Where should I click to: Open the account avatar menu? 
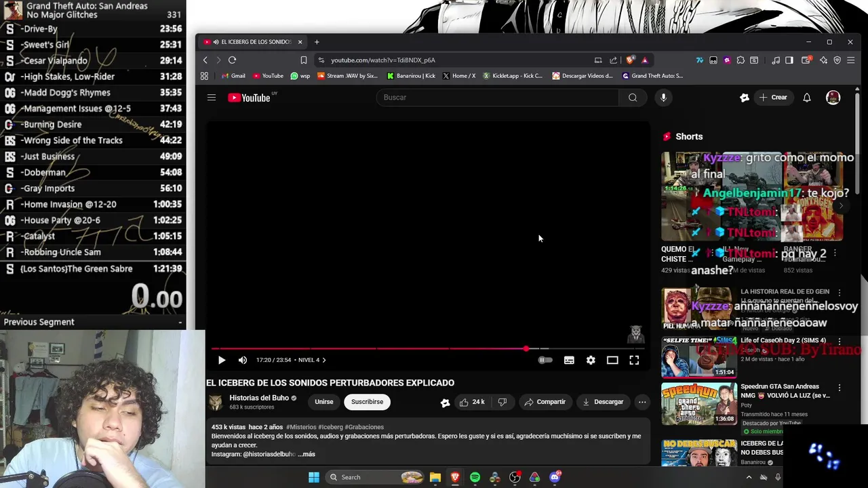[x=833, y=98]
